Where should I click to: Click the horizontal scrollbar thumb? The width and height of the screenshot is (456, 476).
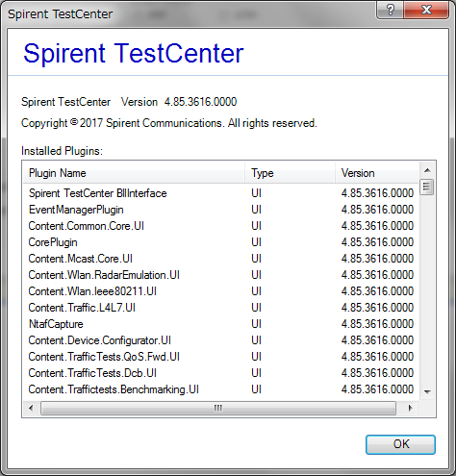[218, 408]
